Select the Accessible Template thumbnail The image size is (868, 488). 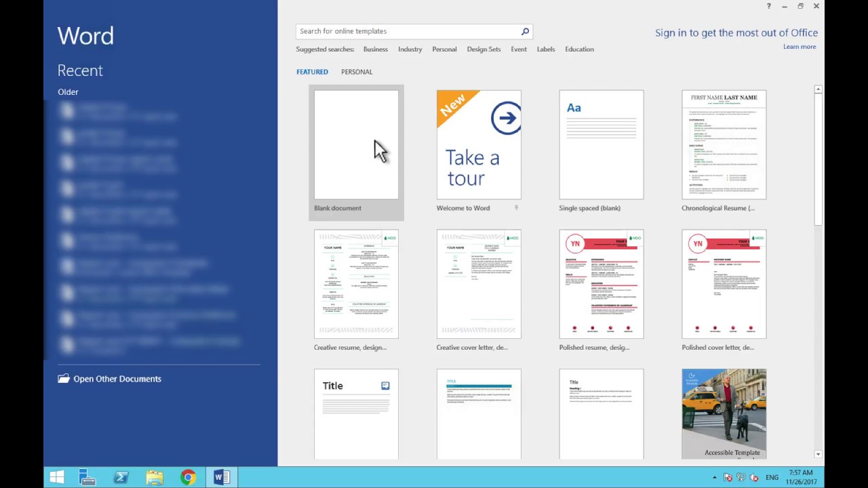[724, 414]
